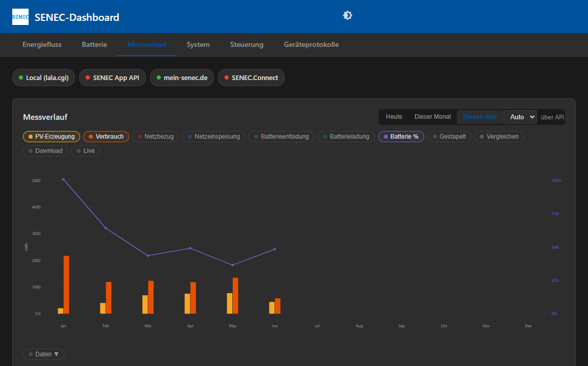Open the System tab
This screenshot has height=366, width=588.
coord(198,44)
